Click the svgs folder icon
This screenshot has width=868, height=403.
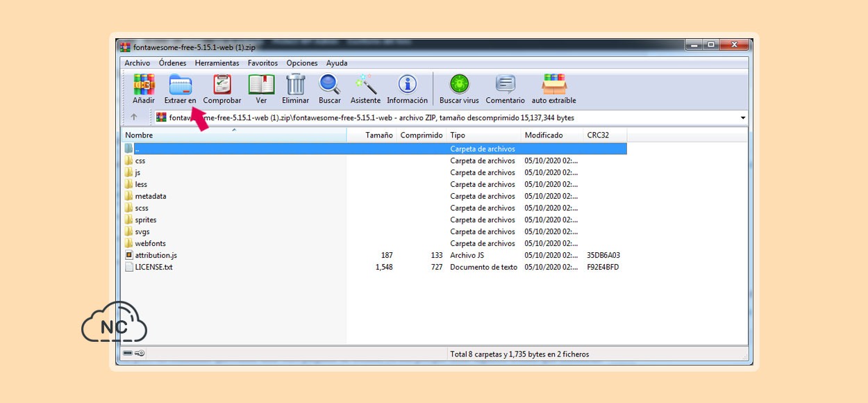pos(129,231)
